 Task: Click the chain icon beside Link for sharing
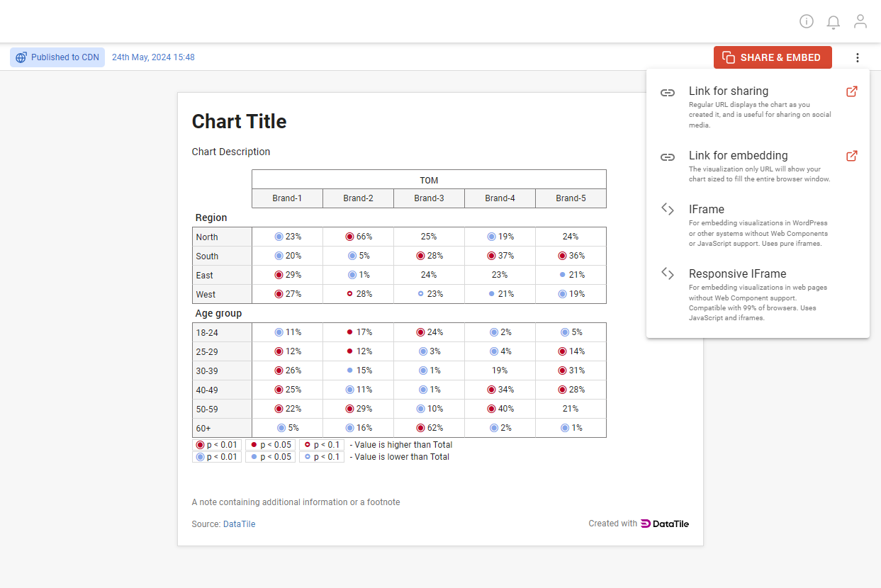(x=667, y=92)
